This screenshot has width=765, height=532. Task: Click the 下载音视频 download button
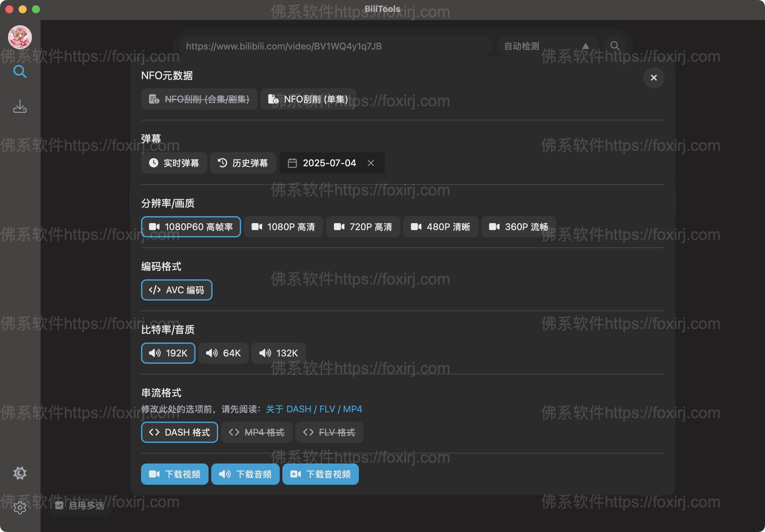[320, 474]
